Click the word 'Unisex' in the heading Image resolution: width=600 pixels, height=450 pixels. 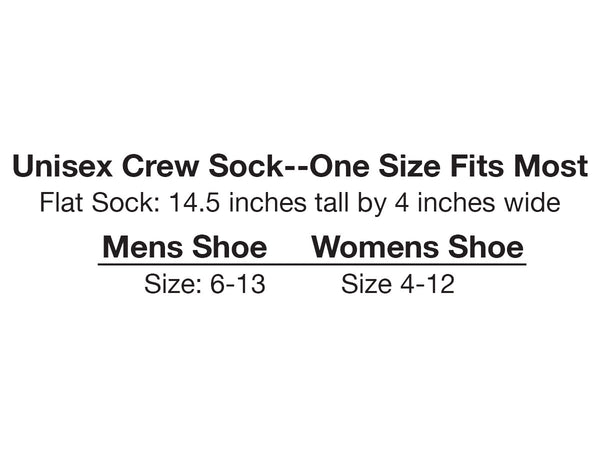pos(60,167)
